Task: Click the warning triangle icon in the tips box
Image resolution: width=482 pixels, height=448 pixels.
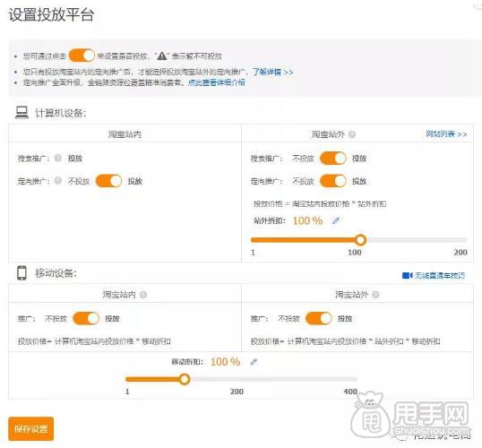Action: click(161, 56)
